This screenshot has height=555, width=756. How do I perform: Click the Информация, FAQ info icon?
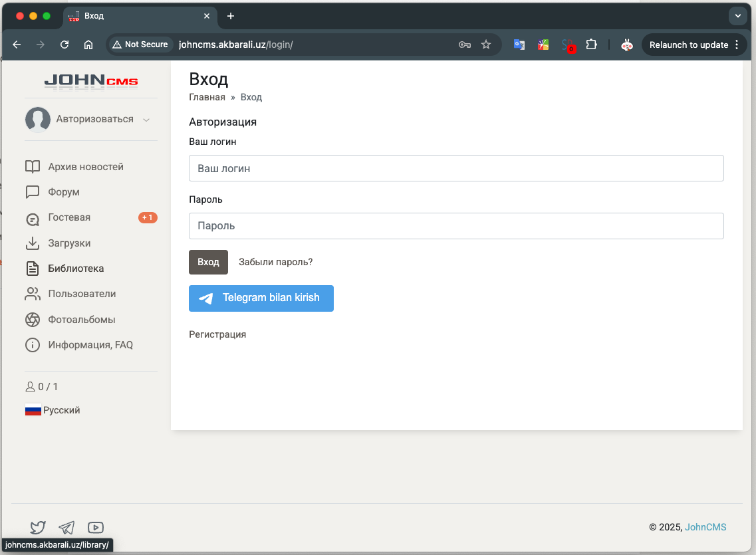(33, 345)
